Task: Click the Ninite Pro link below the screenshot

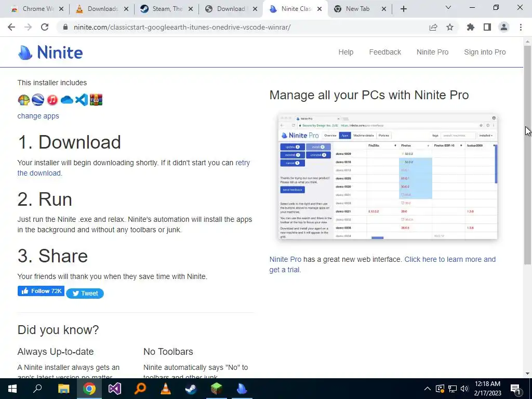Action: coord(285,260)
